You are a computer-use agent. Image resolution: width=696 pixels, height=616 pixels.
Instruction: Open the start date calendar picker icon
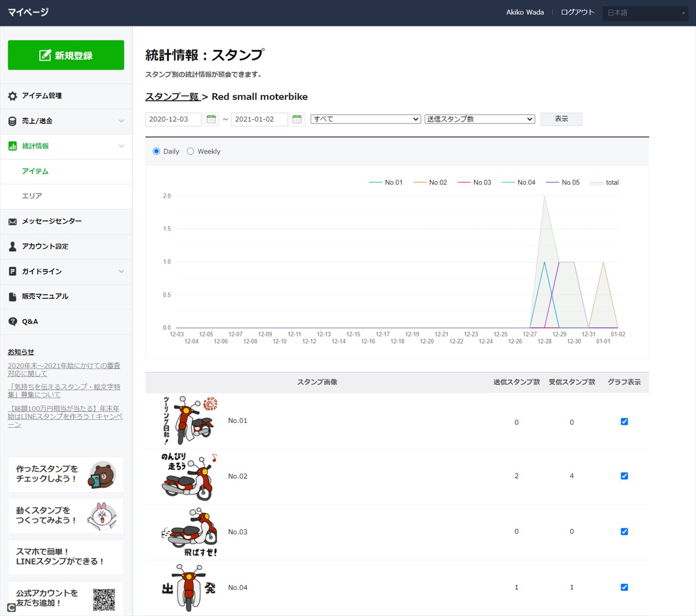[211, 119]
